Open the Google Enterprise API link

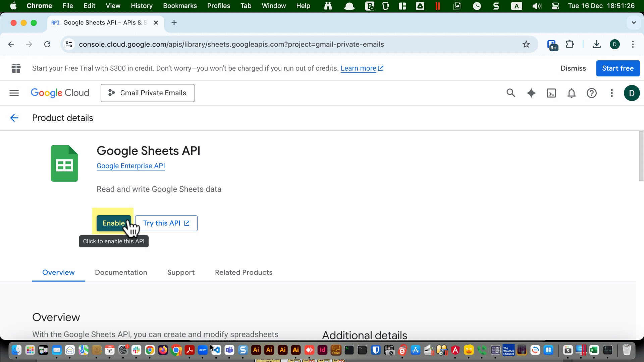coord(130,166)
